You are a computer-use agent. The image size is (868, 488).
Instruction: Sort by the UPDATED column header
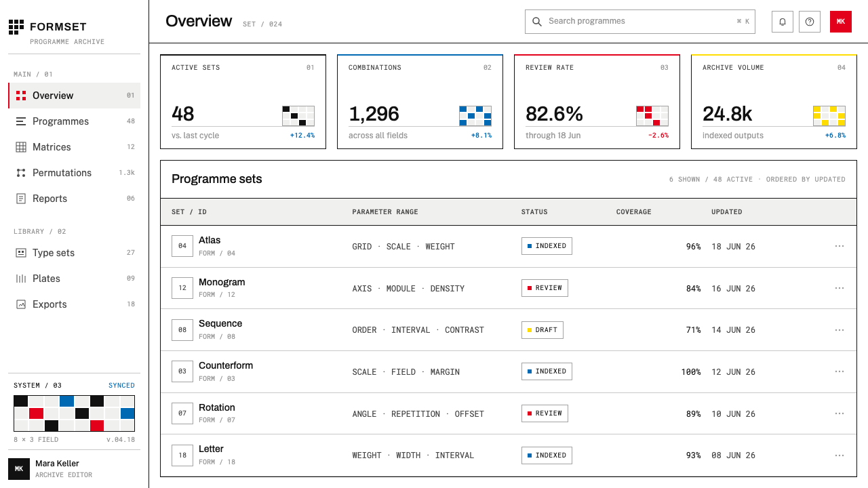(726, 212)
